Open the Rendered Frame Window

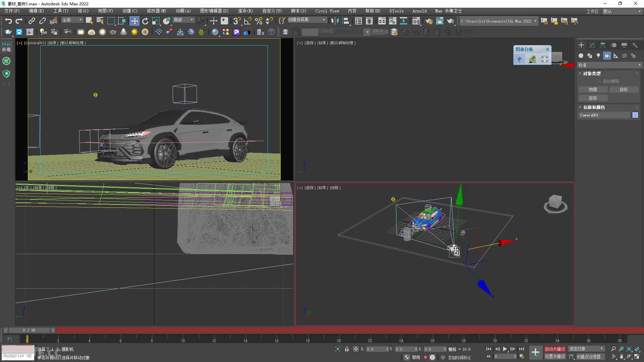440,21
